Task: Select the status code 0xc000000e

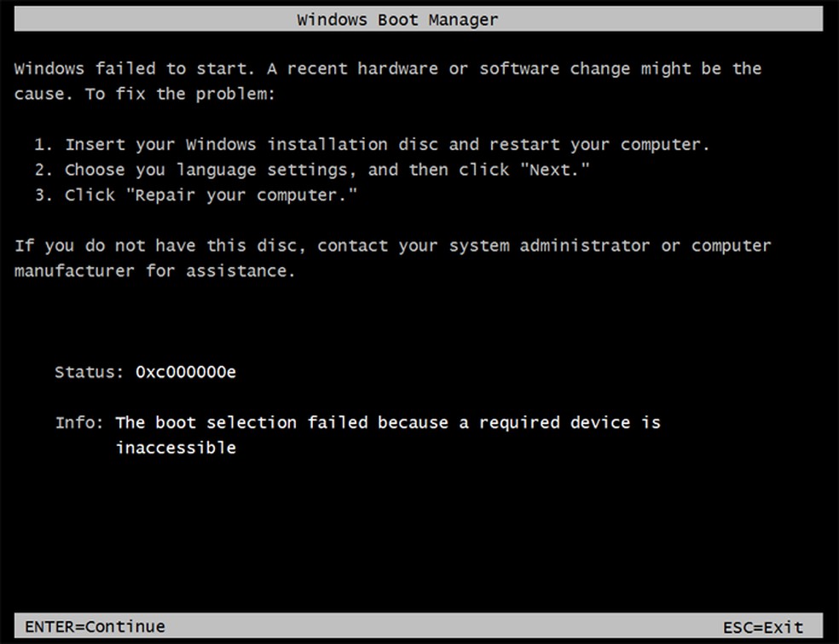Action: point(186,372)
